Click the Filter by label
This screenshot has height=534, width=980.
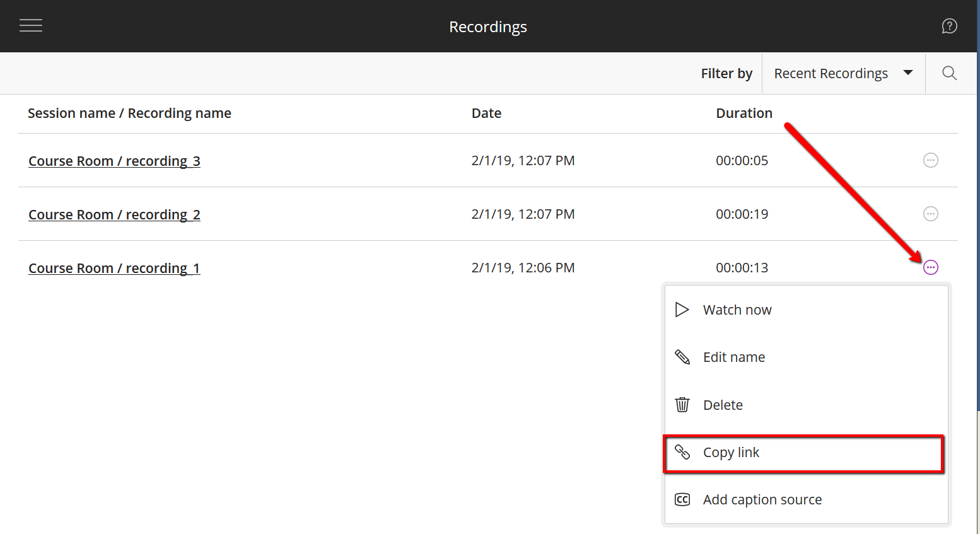tap(726, 73)
